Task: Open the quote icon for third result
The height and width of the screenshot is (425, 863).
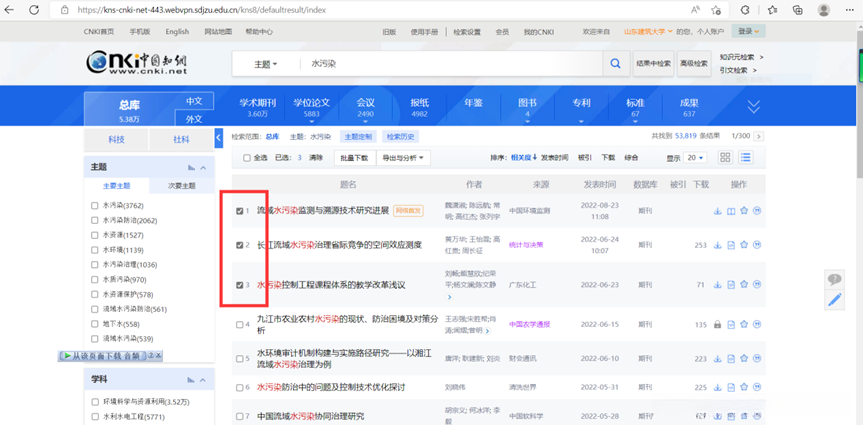Action: (757, 285)
